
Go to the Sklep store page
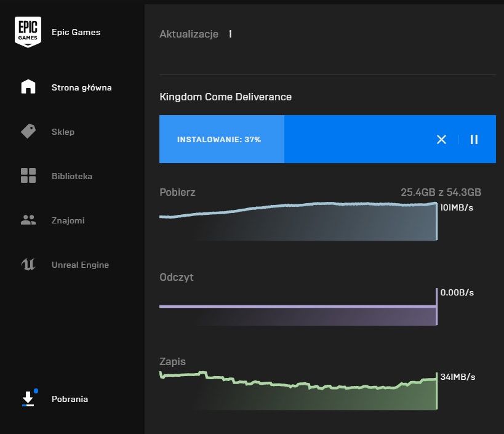pyautogui.click(x=63, y=132)
